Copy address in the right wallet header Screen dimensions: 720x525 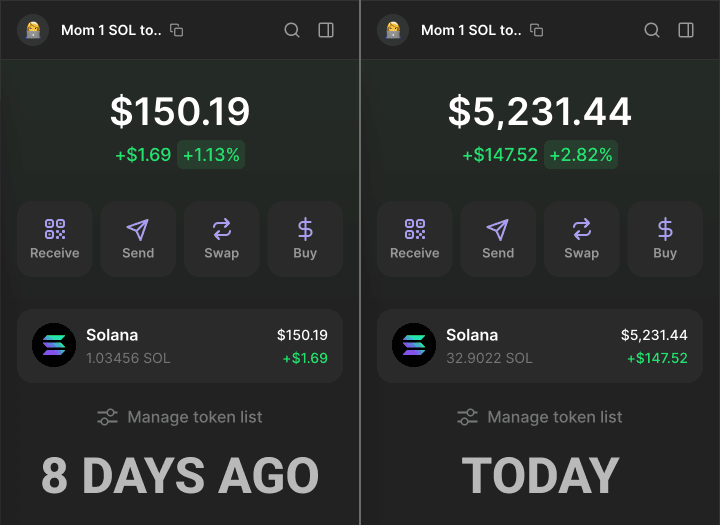click(537, 30)
